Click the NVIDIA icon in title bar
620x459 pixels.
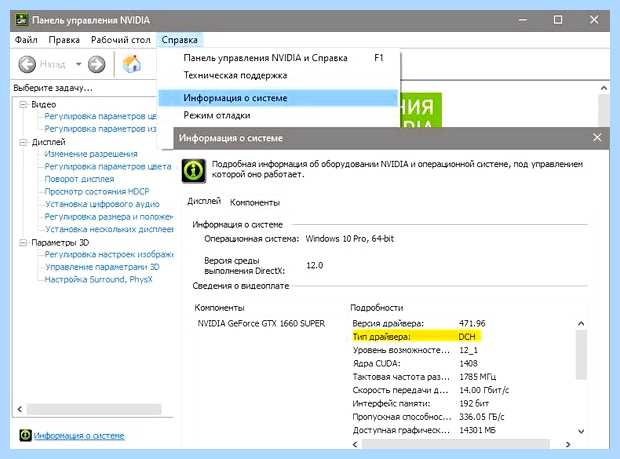tap(21, 19)
